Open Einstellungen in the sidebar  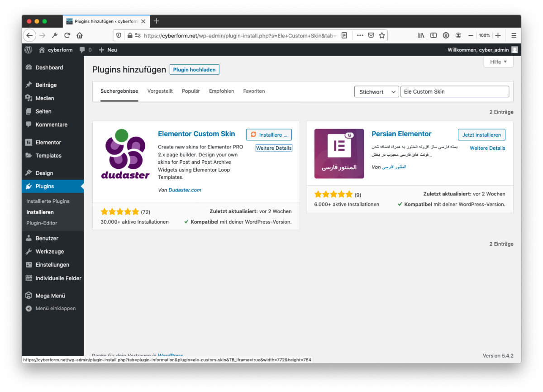coord(52,264)
